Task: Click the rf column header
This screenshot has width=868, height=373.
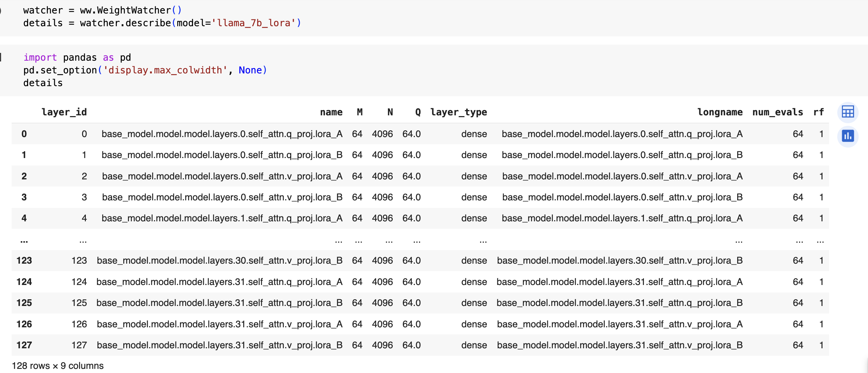Action: tap(819, 112)
